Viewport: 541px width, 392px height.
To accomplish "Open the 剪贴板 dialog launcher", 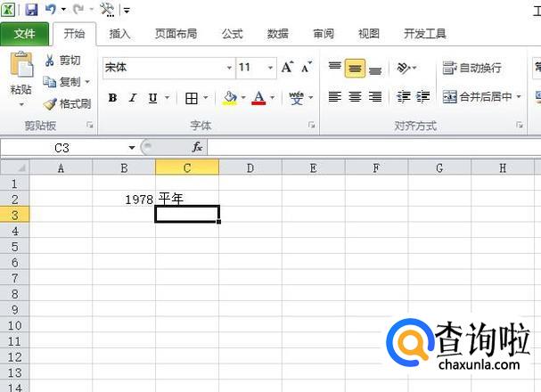I will pyautogui.click(x=90, y=125).
